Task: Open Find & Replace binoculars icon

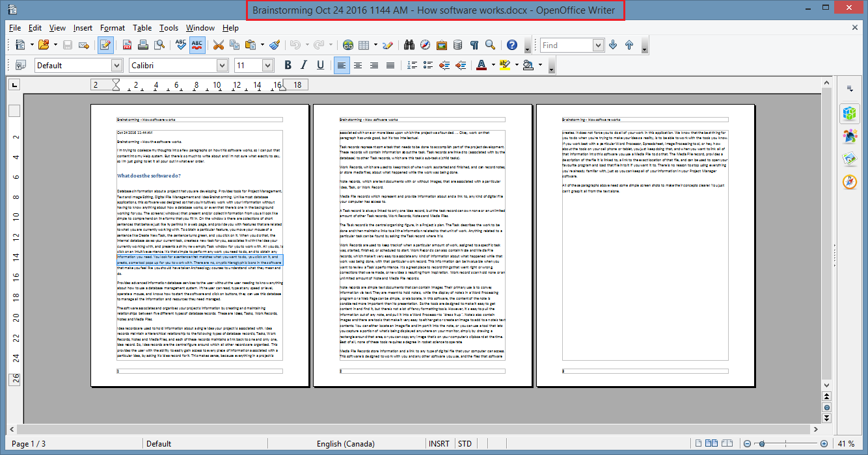Action: click(409, 45)
